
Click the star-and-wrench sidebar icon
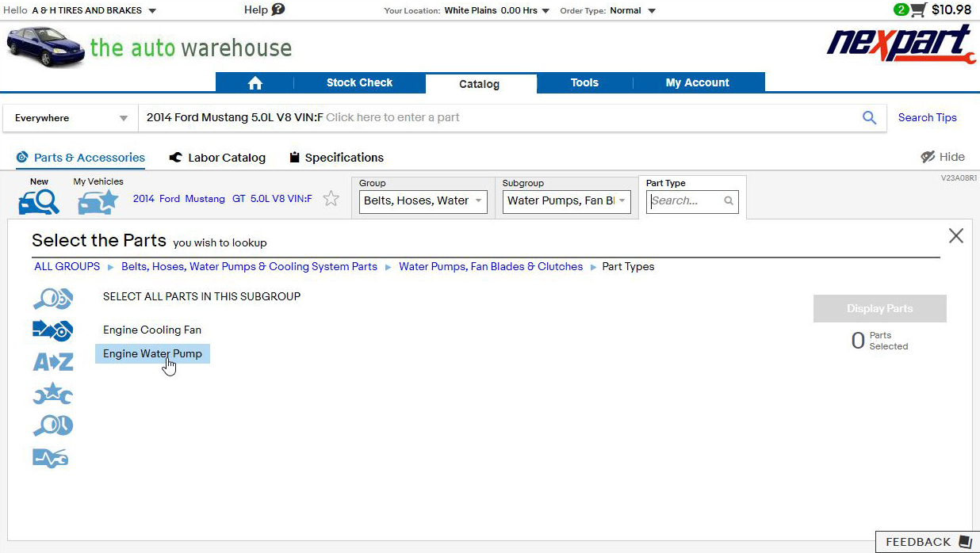pyautogui.click(x=53, y=394)
